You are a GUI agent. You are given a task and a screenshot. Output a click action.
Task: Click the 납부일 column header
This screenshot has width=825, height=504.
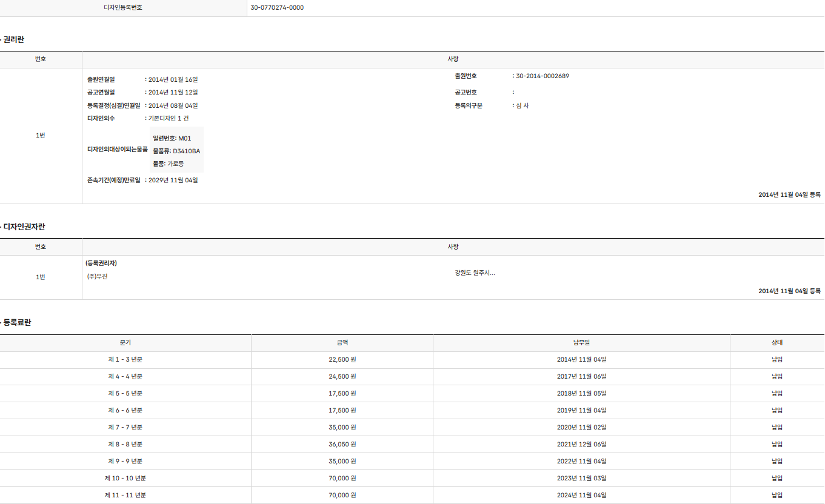pyautogui.click(x=581, y=343)
